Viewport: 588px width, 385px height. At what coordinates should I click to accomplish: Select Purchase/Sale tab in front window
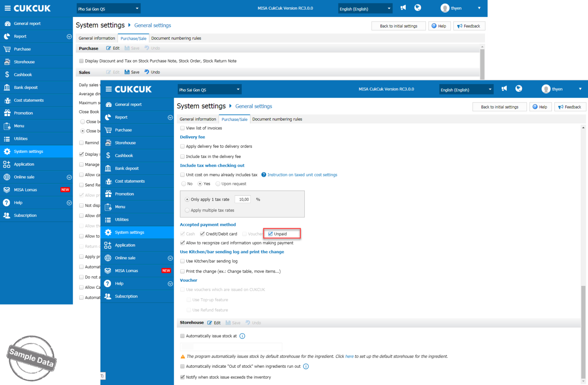[x=234, y=119]
